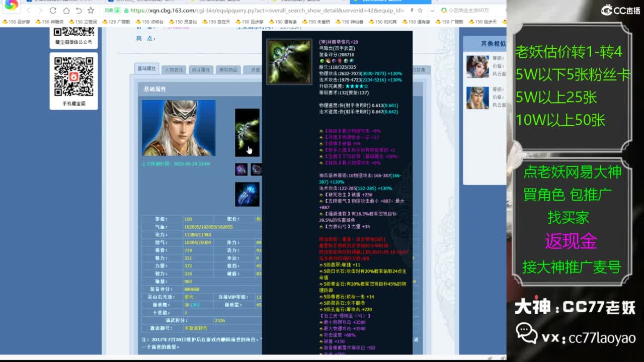The width and height of the screenshot is (644, 362).
Task: Open bookmark '150 灼灼其'
Action: pos(382,22)
